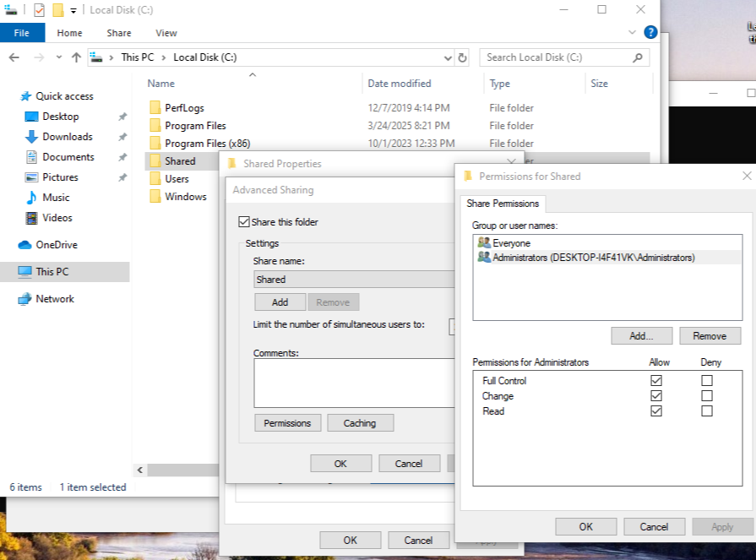Open the View ribbon tab

tap(166, 33)
